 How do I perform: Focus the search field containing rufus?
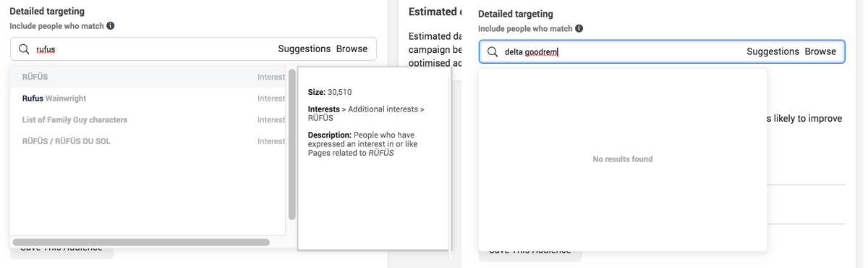193,49
